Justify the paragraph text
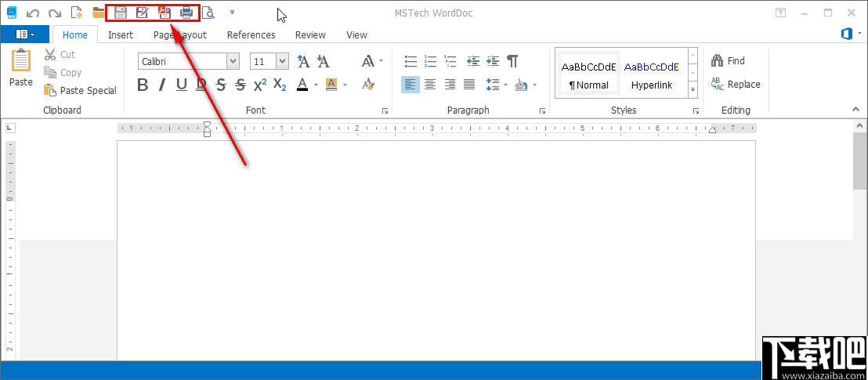The height and width of the screenshot is (380, 868). coord(469,85)
